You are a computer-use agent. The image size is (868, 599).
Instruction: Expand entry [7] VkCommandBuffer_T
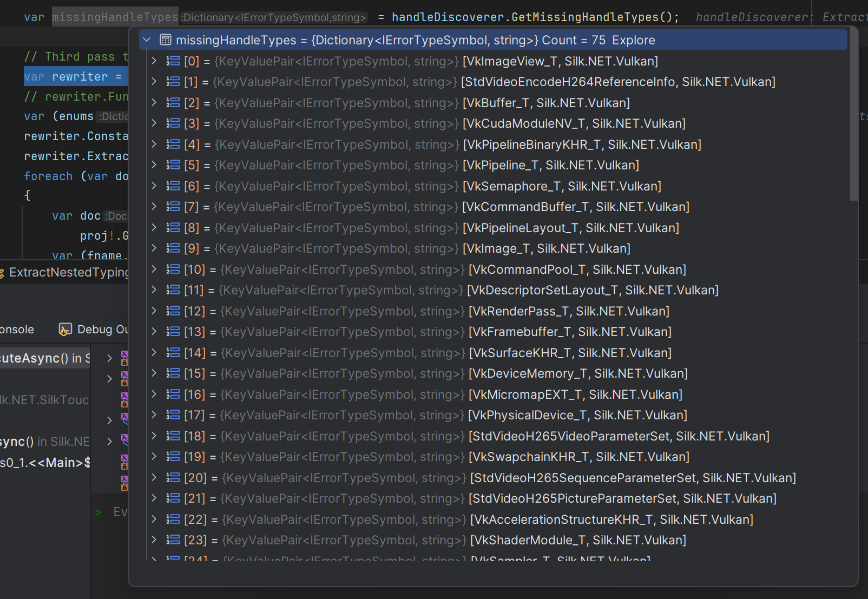[154, 207]
